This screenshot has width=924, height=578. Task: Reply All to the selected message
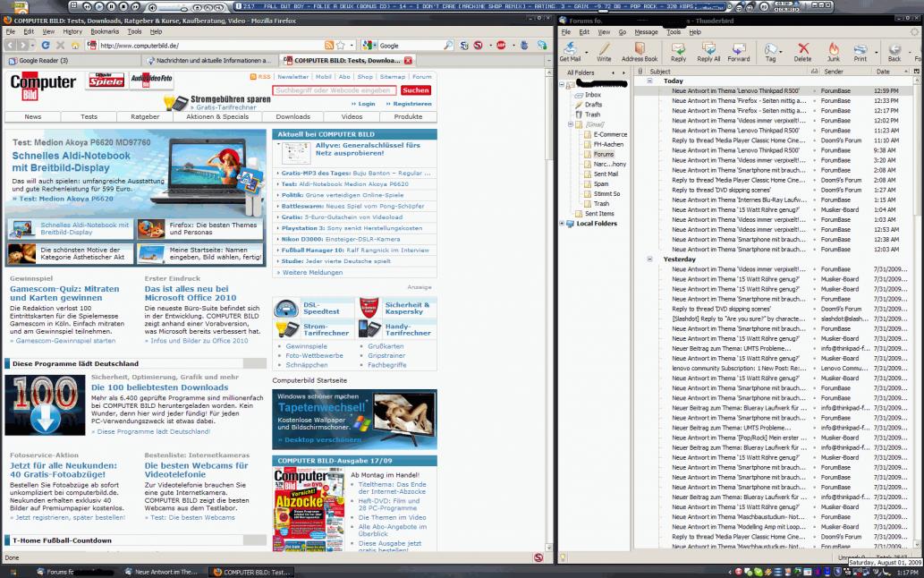pos(708,52)
